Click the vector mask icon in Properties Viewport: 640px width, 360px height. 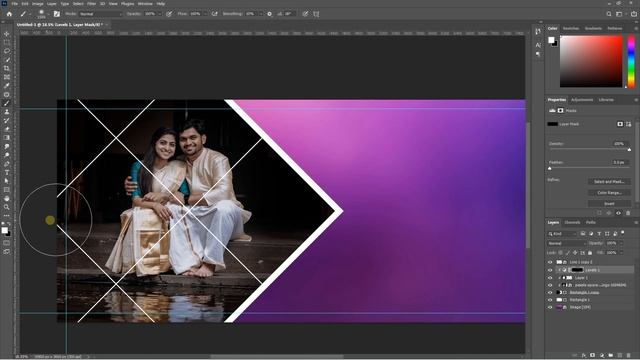coord(628,124)
